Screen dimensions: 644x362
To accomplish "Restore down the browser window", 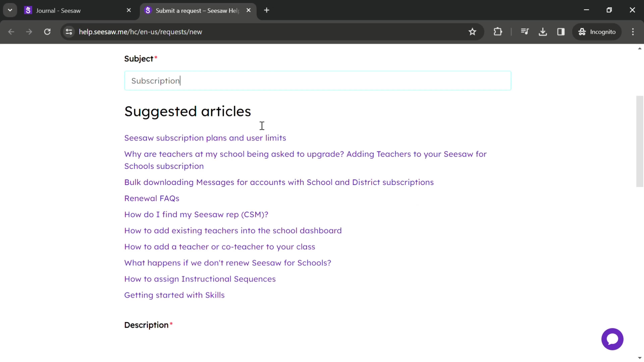I will coord(609,10).
